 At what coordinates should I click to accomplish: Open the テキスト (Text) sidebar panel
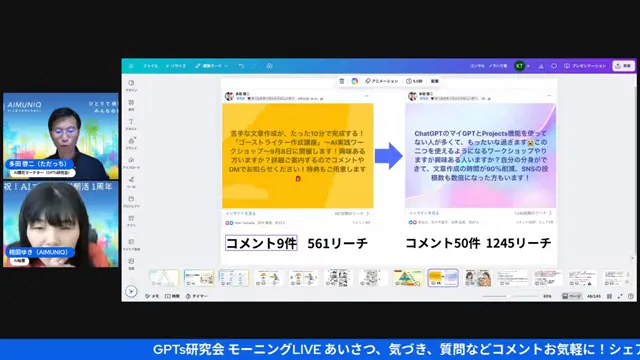tap(131, 124)
